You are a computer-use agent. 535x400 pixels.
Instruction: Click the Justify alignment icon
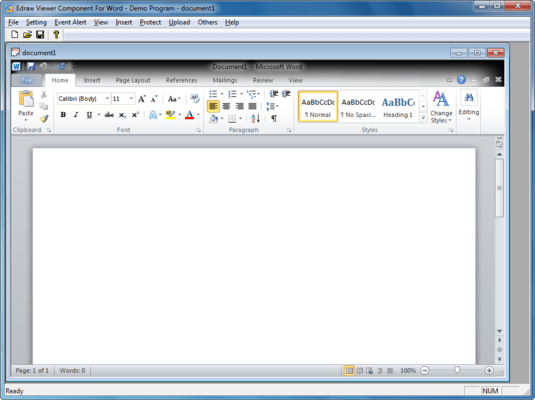(252, 106)
